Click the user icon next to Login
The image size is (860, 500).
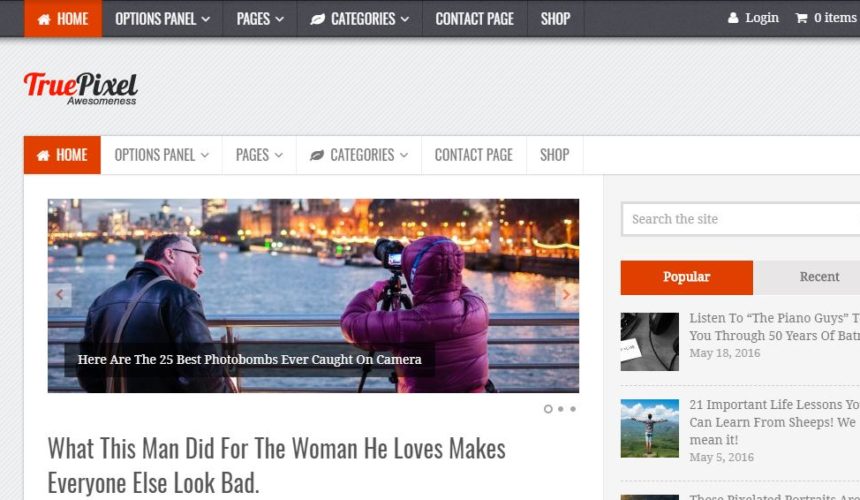[733, 18]
